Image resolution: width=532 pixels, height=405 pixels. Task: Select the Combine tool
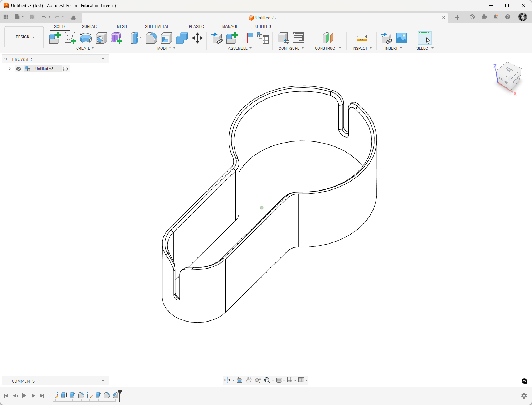click(182, 38)
